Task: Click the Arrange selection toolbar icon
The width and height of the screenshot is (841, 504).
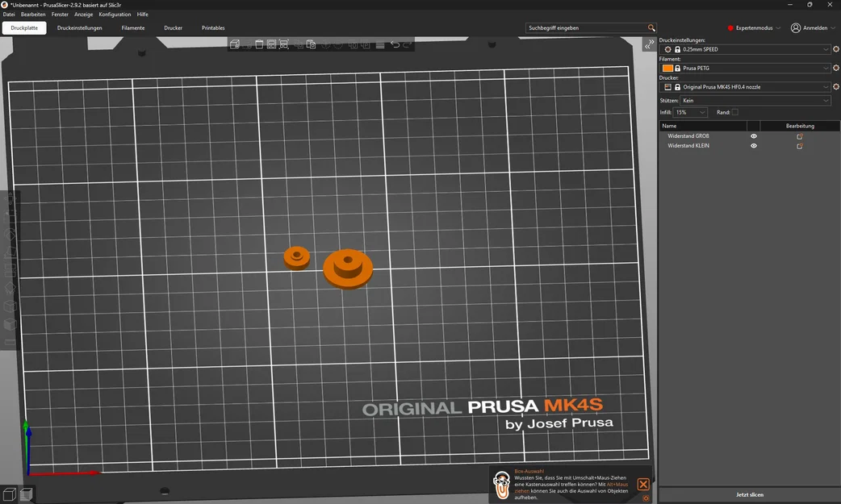Action: 284,44
